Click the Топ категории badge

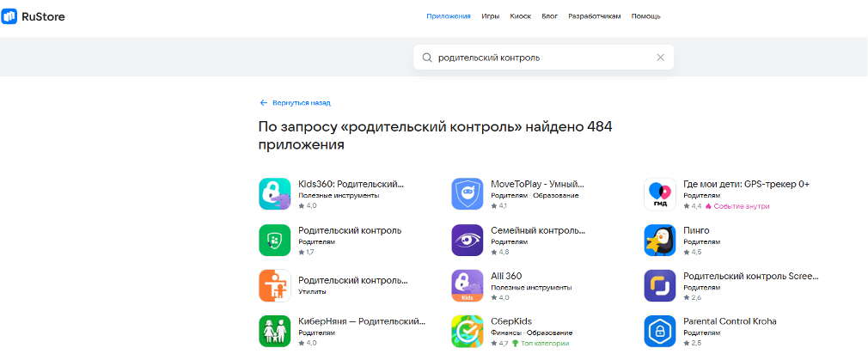pyautogui.click(x=541, y=344)
